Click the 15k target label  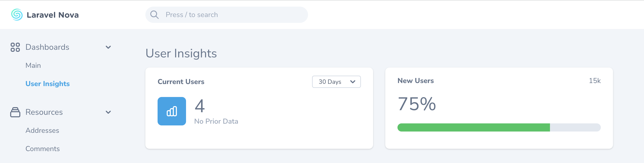[595, 81]
